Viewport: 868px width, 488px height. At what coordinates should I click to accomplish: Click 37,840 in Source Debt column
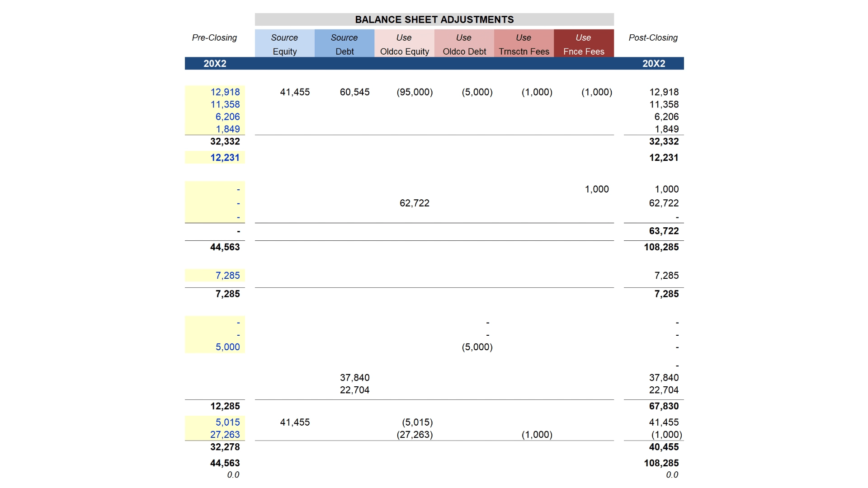[x=354, y=378]
